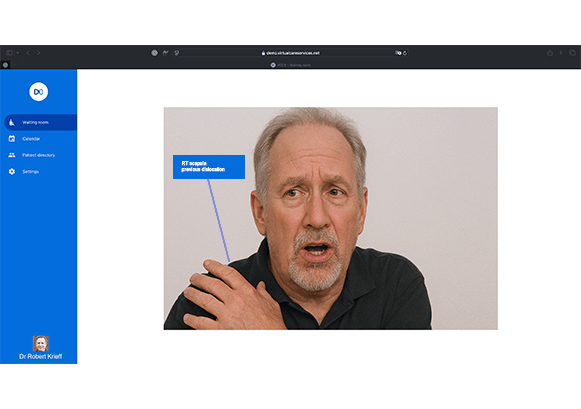581x409 pixels.
Task: Reload the page with refresh icon
Action: (405, 53)
